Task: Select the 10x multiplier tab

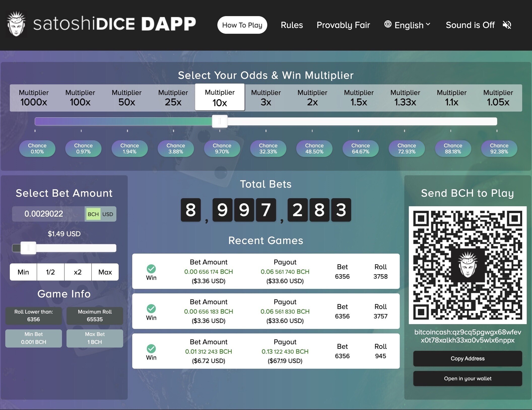Action: coord(220,97)
